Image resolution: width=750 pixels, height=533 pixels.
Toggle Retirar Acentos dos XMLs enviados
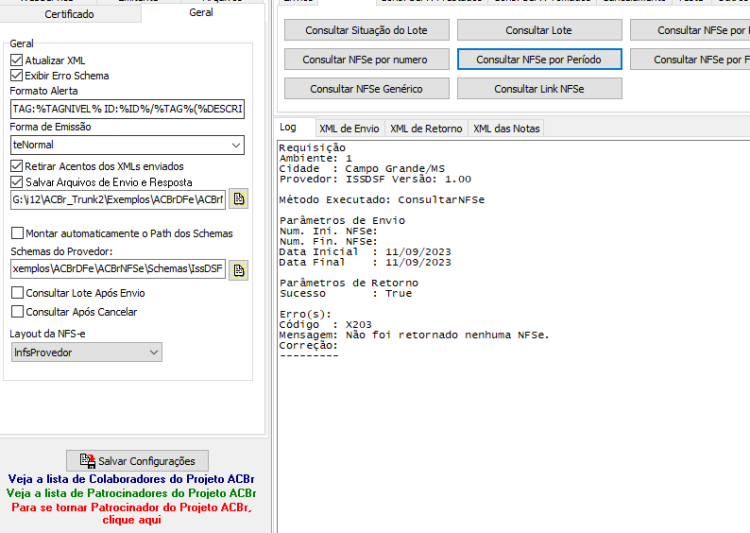tap(16, 166)
